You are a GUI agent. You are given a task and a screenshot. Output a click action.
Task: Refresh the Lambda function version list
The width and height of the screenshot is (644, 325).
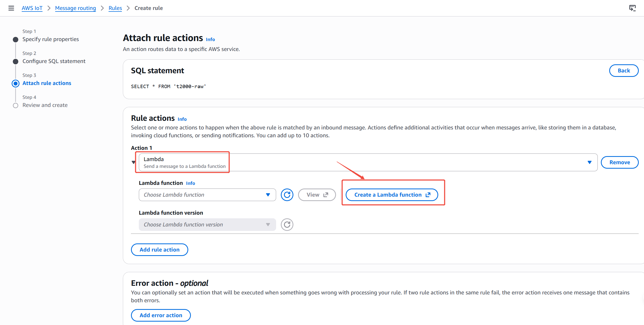click(x=287, y=225)
